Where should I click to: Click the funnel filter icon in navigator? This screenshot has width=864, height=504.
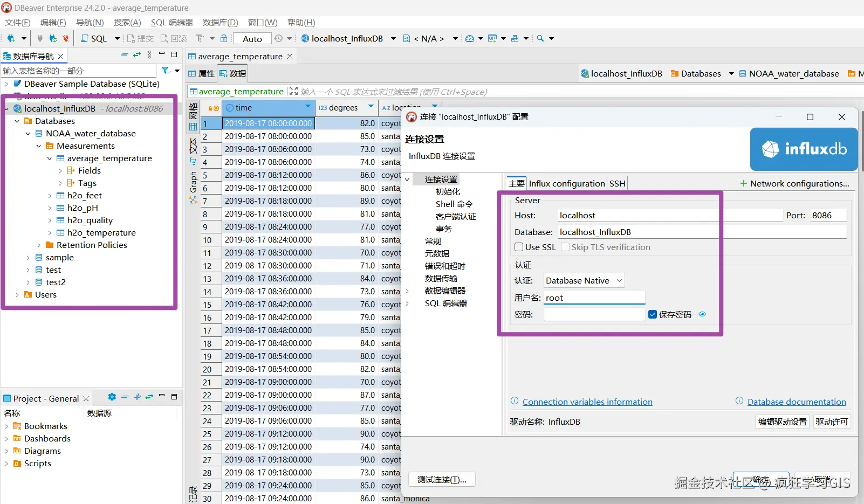pos(166,71)
